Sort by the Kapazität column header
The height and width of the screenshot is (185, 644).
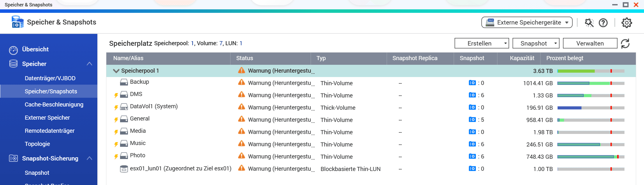pos(522,58)
